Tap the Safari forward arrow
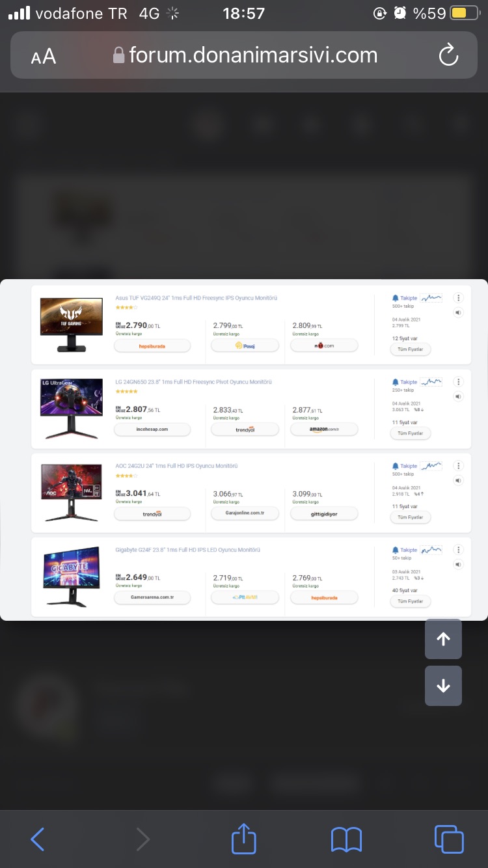The height and width of the screenshot is (868, 488). click(142, 839)
